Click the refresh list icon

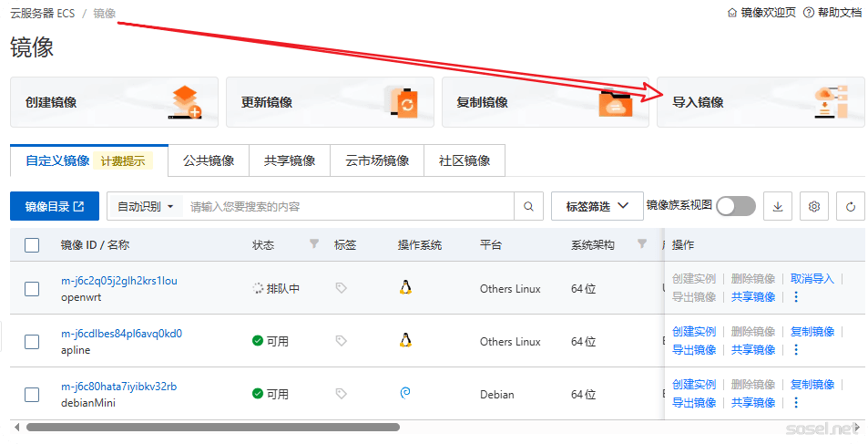(x=851, y=207)
